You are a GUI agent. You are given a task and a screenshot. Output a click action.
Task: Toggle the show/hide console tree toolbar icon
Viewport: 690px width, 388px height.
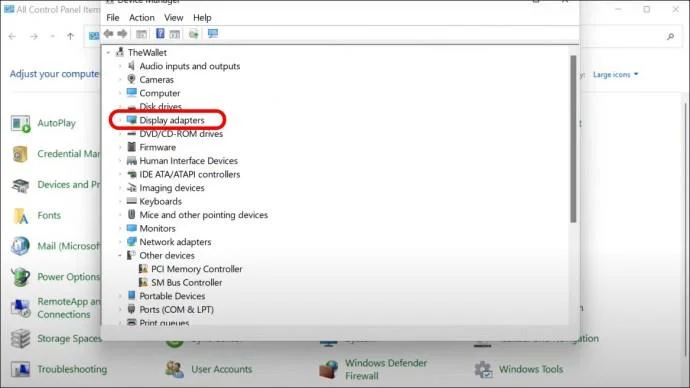pyautogui.click(x=141, y=34)
